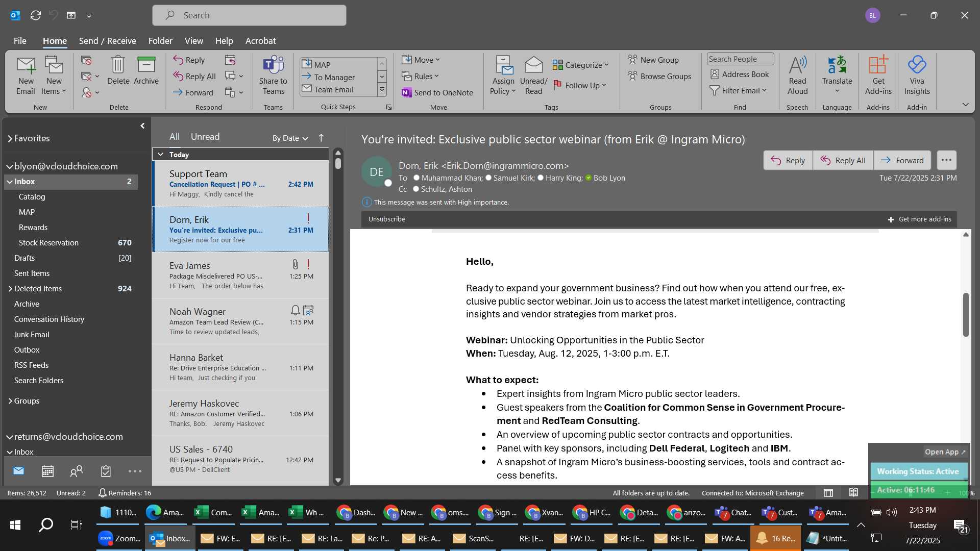The width and height of the screenshot is (980, 551).
Task: Collapse the blyon@vcloudchoice.com account
Action: pyautogui.click(x=9, y=166)
